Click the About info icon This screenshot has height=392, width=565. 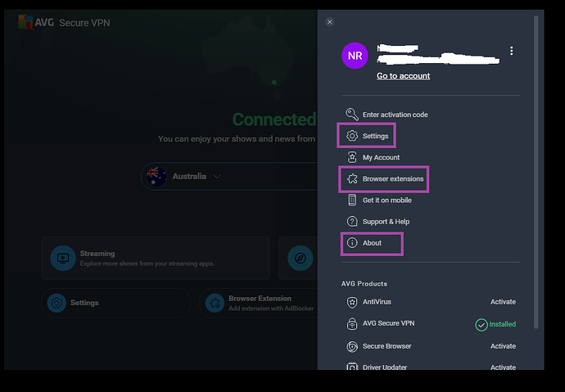point(352,243)
